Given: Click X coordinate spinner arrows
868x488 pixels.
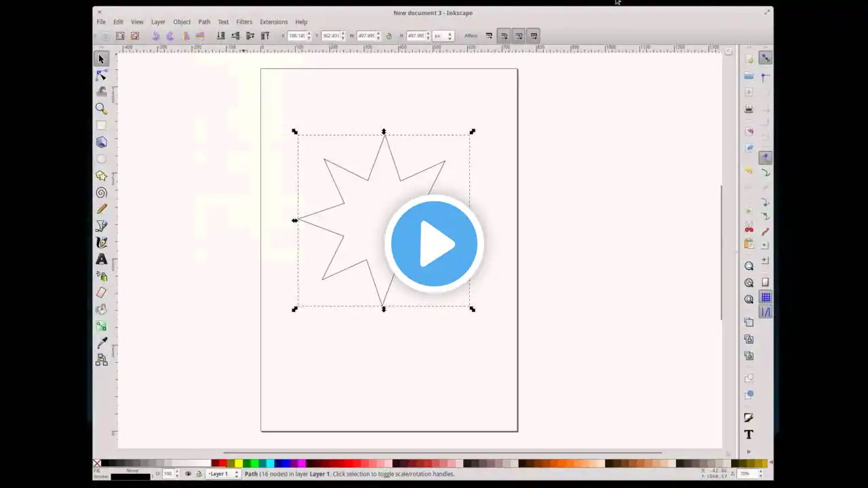Looking at the screenshot, I should pos(309,36).
